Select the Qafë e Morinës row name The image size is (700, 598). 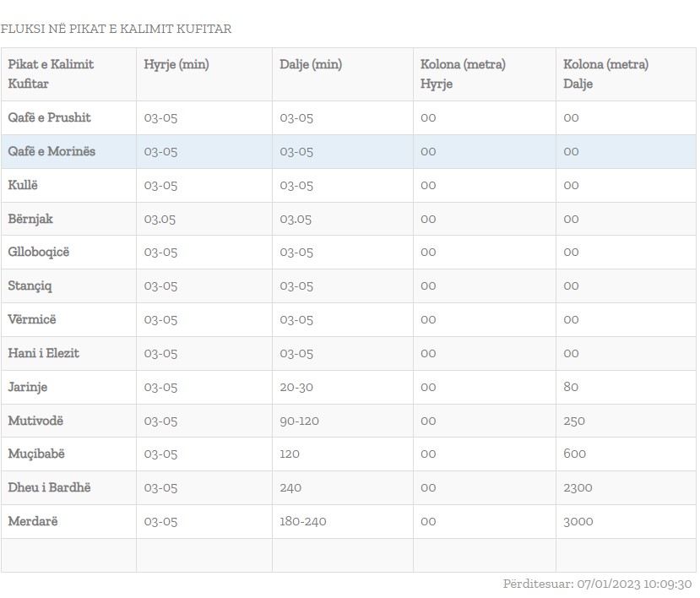pyautogui.click(x=52, y=151)
